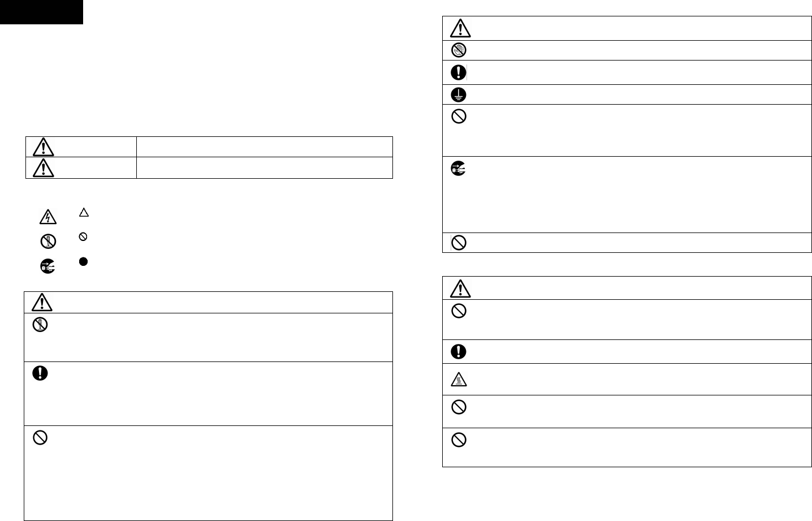Click the exclamation circle below wet-hands icon

point(459,72)
